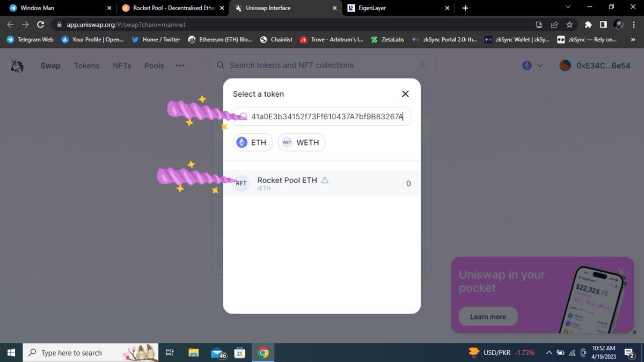Open the tab search dropdown arrow

coord(568,7)
